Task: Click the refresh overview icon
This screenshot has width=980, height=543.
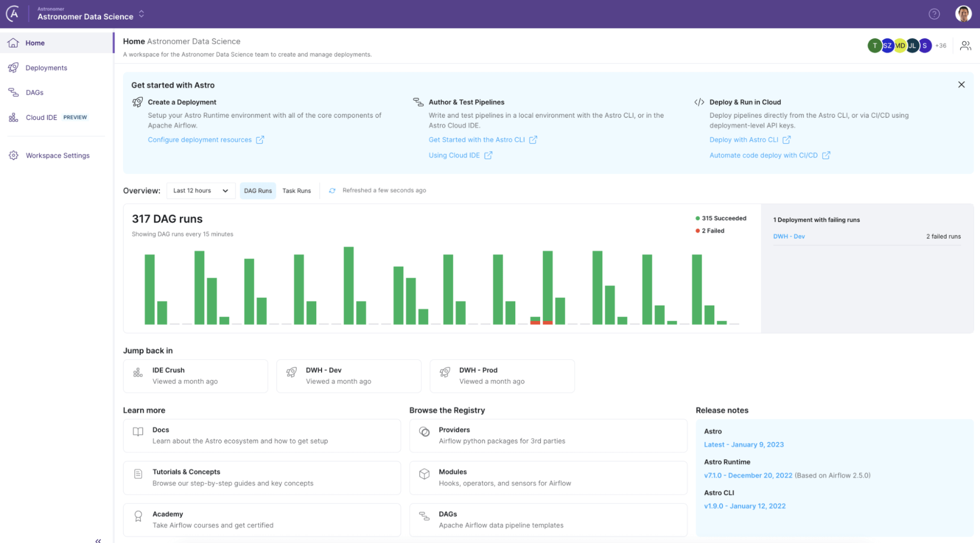Action: point(332,191)
